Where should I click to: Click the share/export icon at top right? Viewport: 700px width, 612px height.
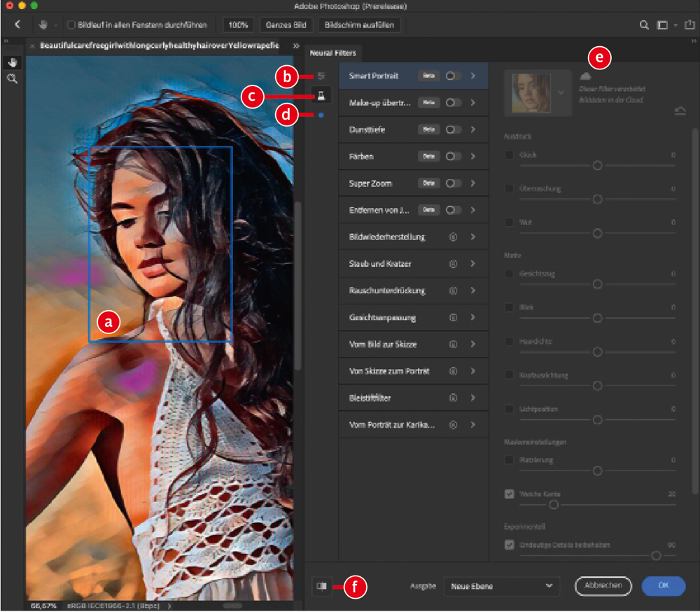[x=688, y=25]
